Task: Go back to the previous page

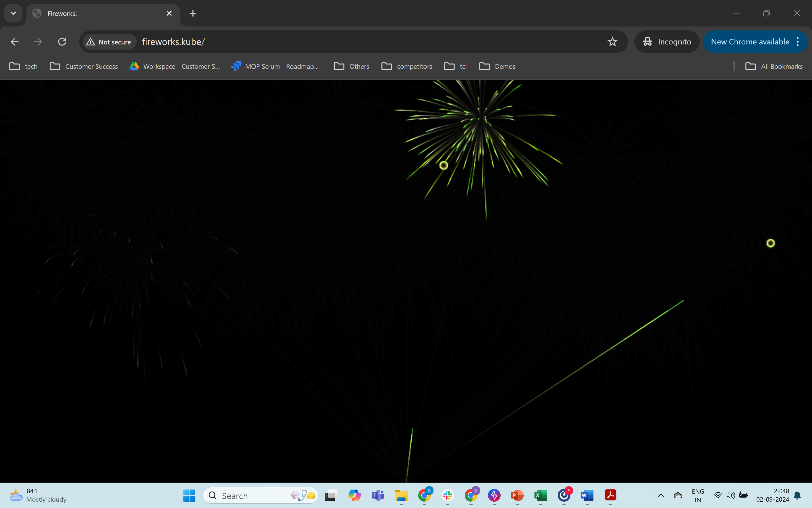Action: tap(15, 42)
